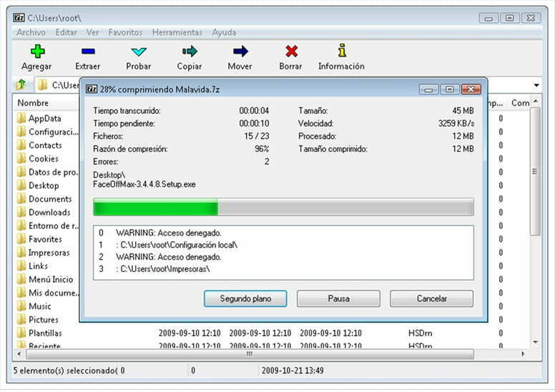Select the AppData folder icon

[x=21, y=117]
